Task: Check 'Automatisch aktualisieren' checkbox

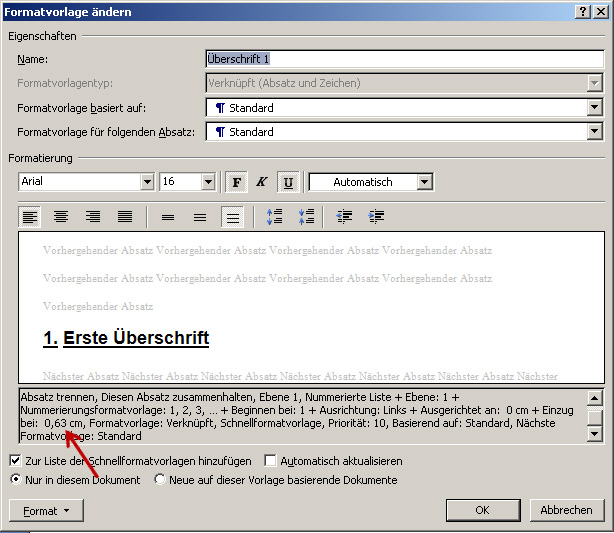Action: [271, 461]
